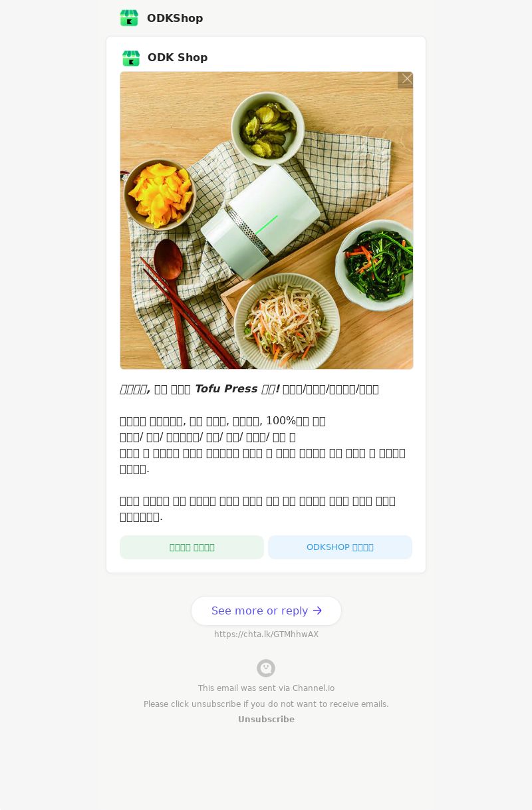The width and height of the screenshot is (532, 810).
Task: Click the message line containing 100%
Action: 223,421
